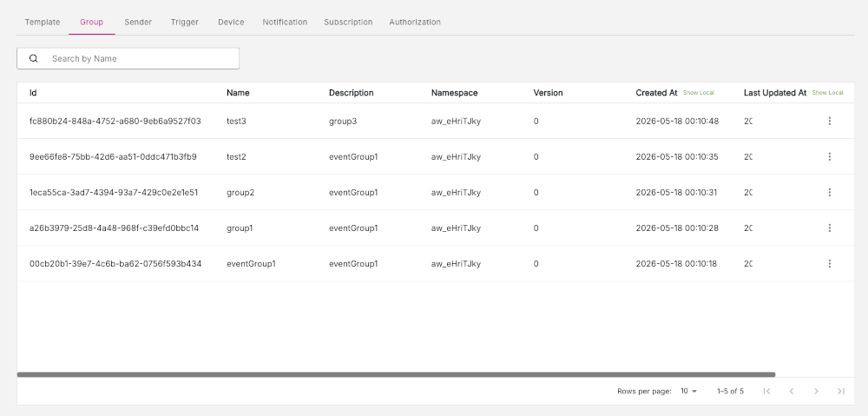Click the Version column header
Screen dimensions: 868x416
point(548,93)
